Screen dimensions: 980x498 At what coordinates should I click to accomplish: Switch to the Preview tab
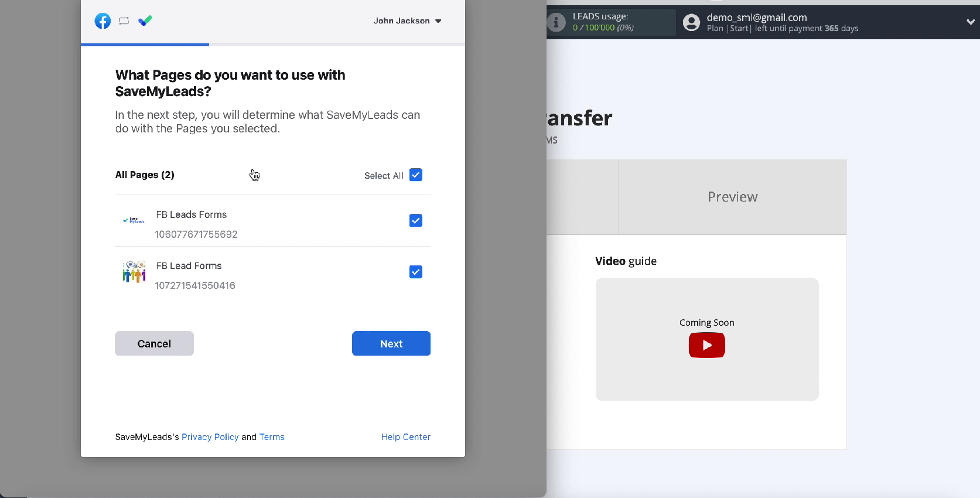click(x=732, y=197)
